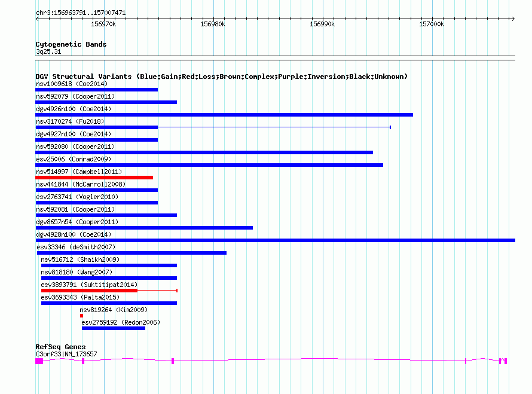The image size is (532, 394).
Task: Click the label nsv592081 (Cooper2011)
Action: (75, 209)
